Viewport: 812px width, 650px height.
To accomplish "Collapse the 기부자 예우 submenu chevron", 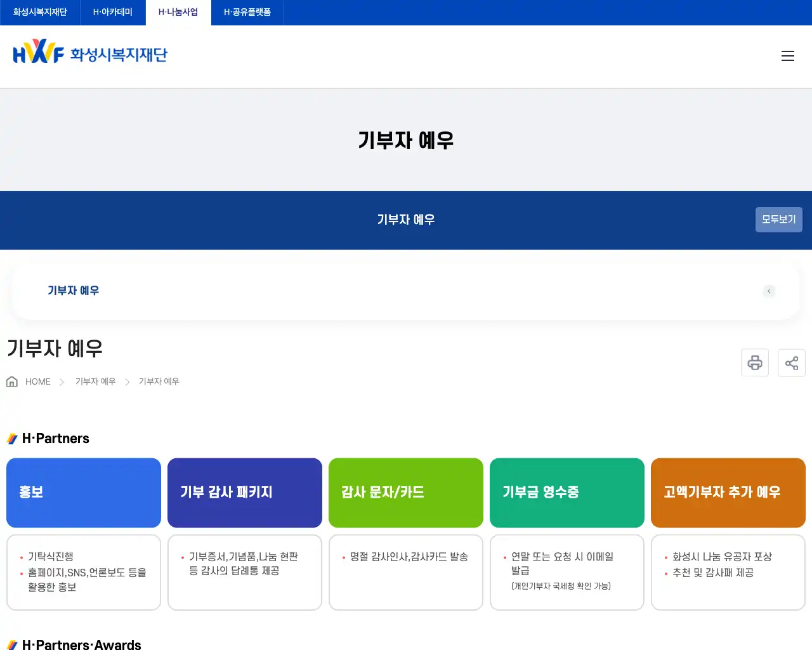I will [769, 291].
